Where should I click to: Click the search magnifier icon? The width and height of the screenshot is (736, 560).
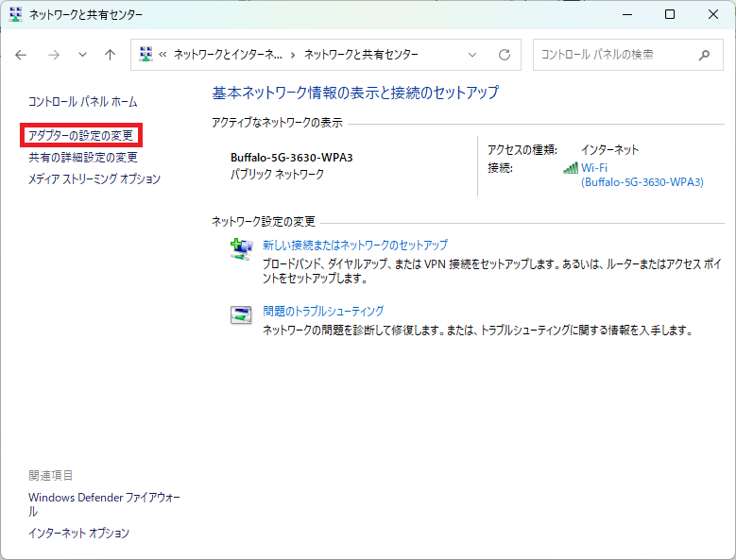tap(704, 55)
